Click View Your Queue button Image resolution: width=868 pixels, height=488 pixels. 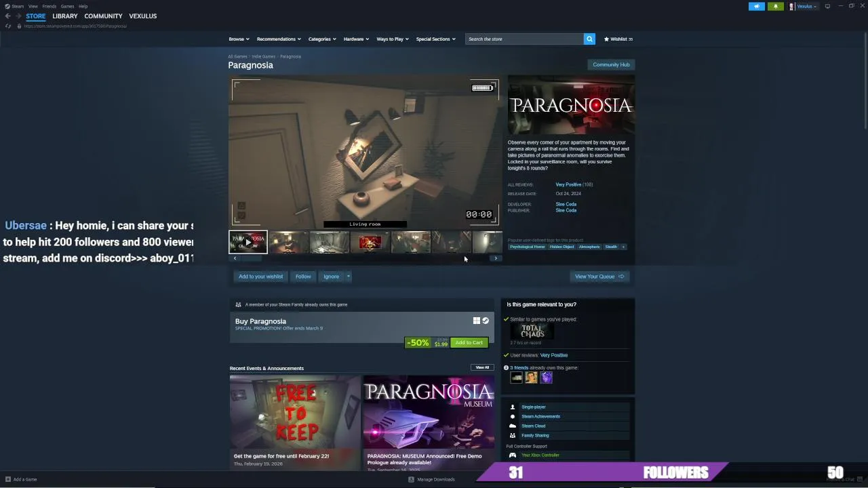pyautogui.click(x=599, y=277)
